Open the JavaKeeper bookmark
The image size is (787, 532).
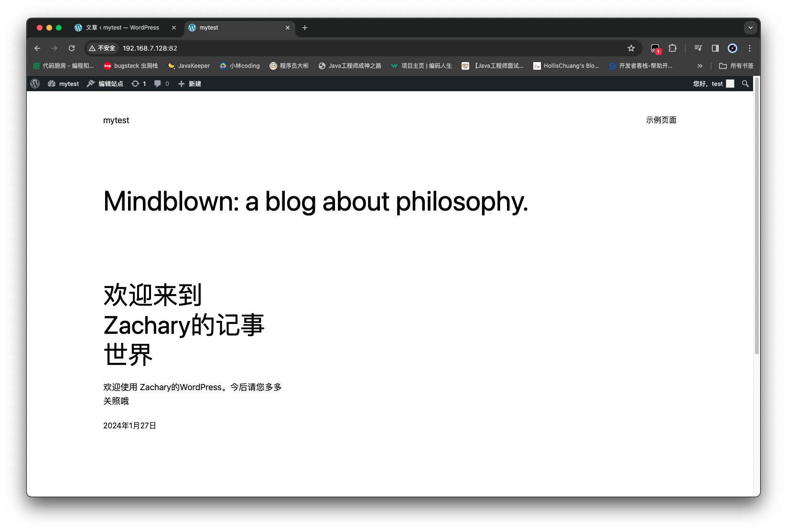189,66
